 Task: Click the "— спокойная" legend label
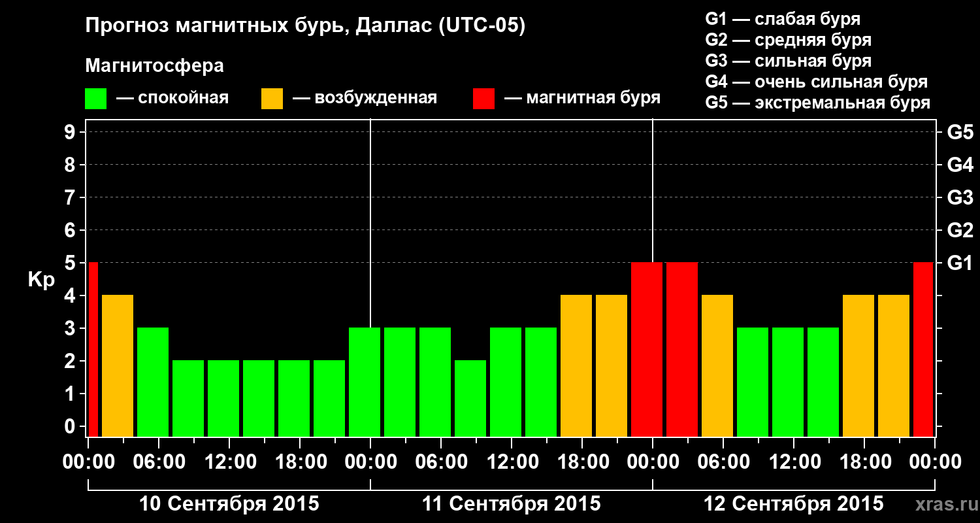(x=172, y=99)
